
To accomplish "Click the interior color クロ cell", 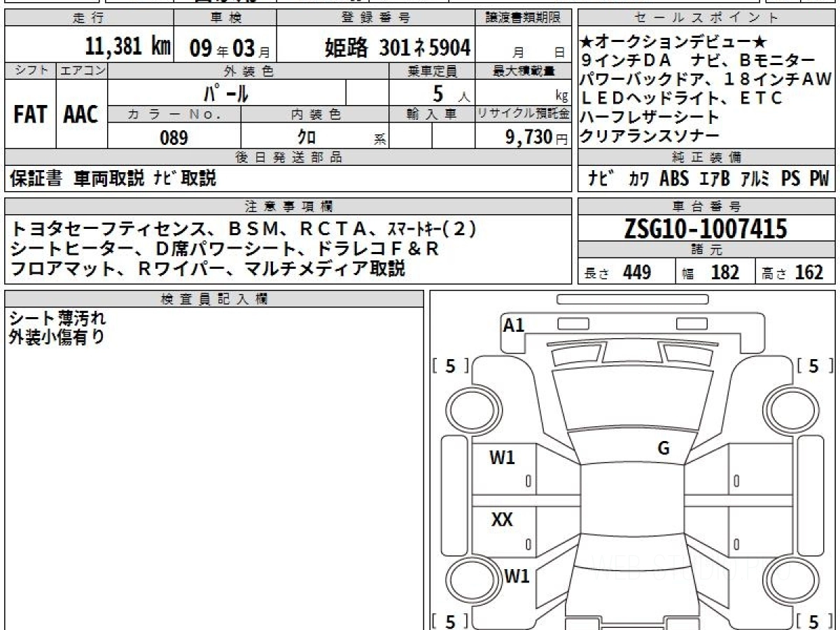I will pos(307,138).
